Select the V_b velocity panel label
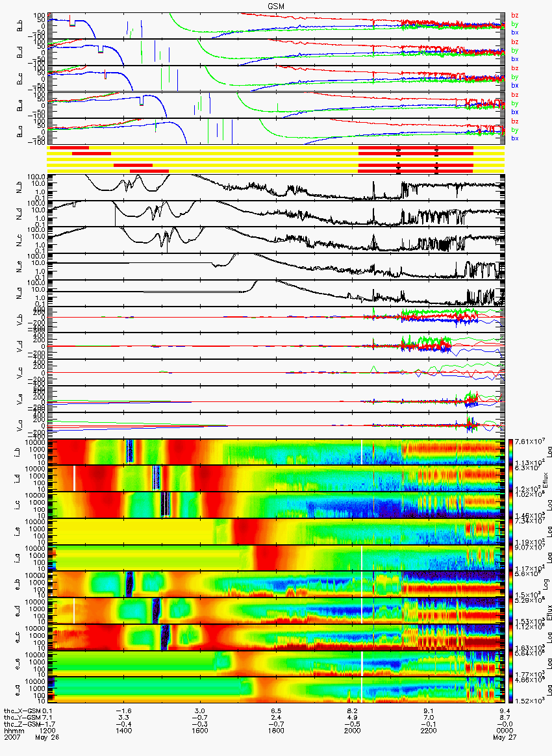This screenshot has width=552, height=756. tap(19, 319)
